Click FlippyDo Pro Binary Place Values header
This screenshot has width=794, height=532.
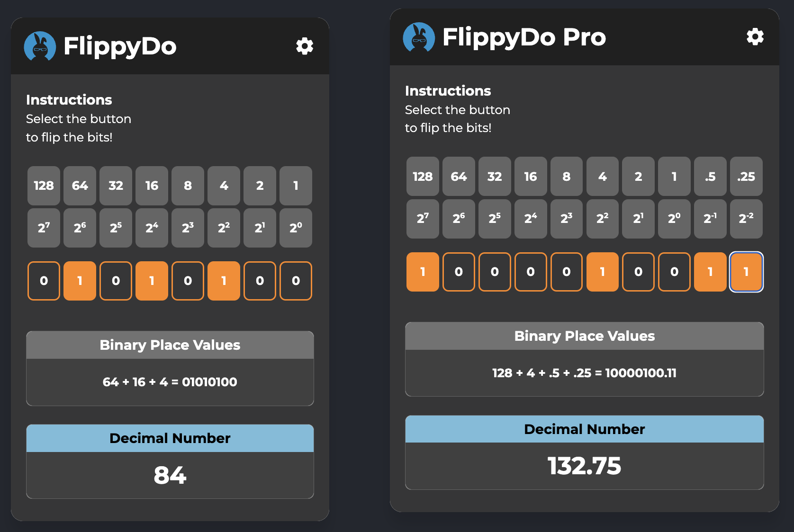click(x=584, y=336)
